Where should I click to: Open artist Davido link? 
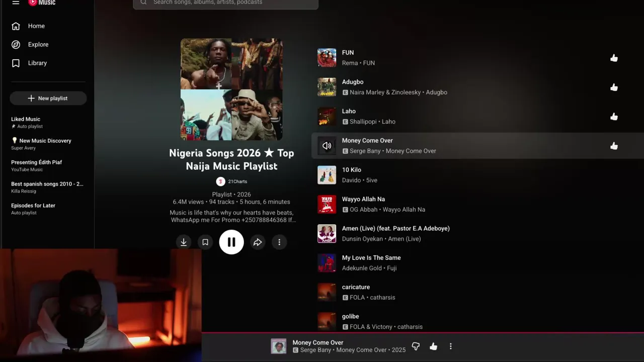click(x=351, y=180)
